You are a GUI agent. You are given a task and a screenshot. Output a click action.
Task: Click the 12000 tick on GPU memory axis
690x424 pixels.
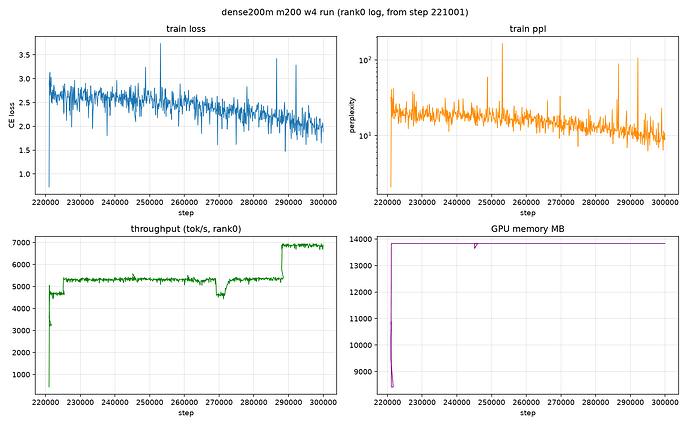(x=362, y=292)
